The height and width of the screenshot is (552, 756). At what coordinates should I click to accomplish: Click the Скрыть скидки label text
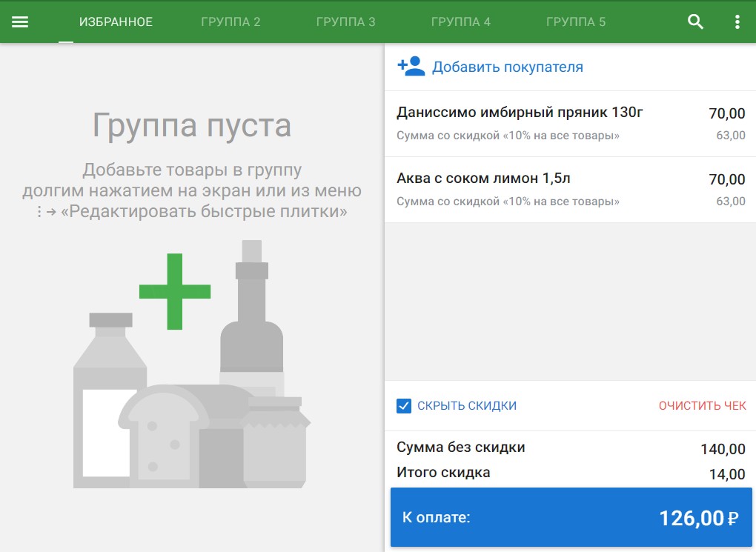(466, 406)
